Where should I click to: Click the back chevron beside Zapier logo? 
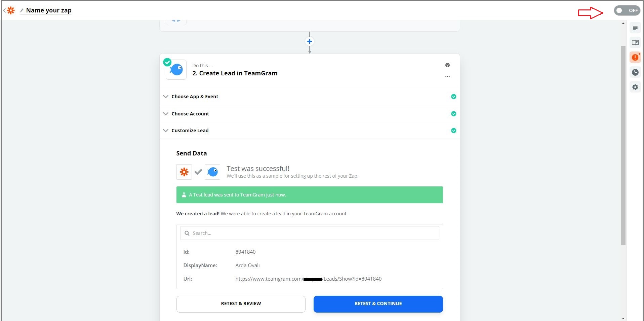(4, 10)
